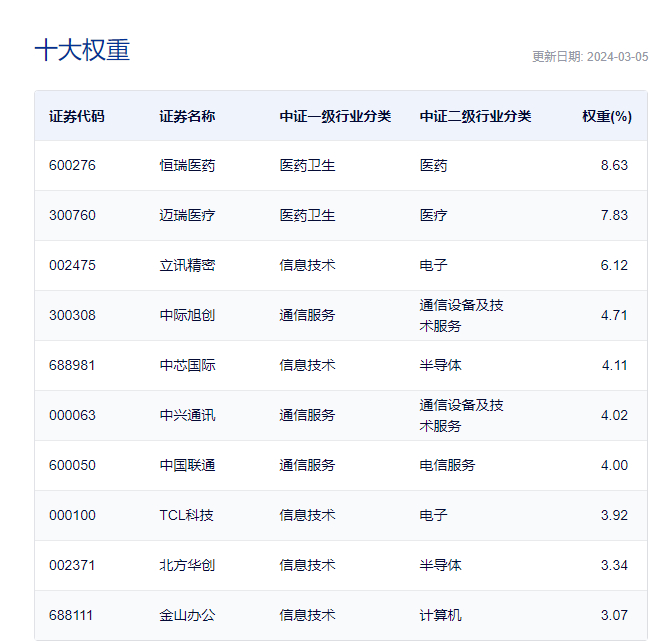Click 医药卫生 in the 迈瑞医疗 row
This screenshot has height=642, width=651.
coord(307,215)
